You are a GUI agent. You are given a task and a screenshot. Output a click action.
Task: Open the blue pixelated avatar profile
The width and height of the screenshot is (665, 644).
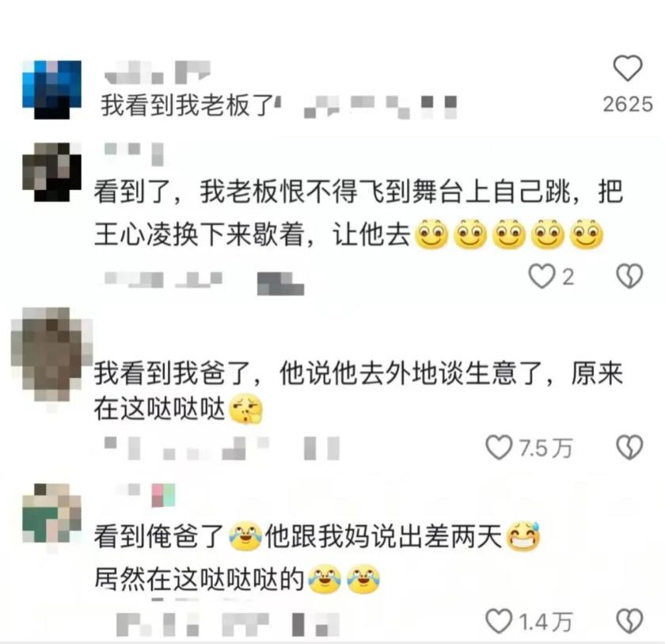51,90
